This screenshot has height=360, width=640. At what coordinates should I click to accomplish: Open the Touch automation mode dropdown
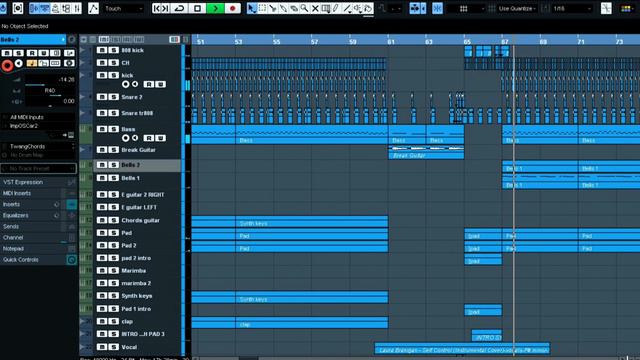(x=124, y=8)
